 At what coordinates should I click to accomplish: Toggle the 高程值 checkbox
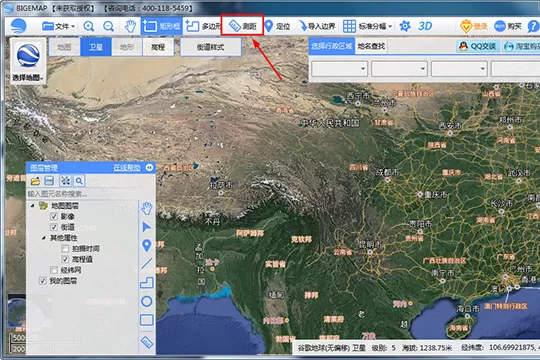coord(65,259)
